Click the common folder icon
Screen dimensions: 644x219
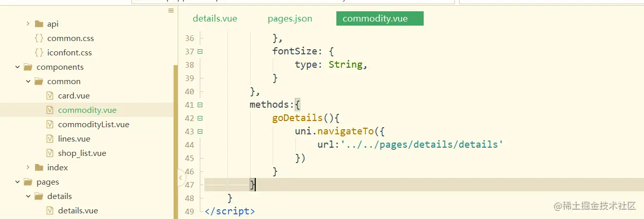(39, 82)
